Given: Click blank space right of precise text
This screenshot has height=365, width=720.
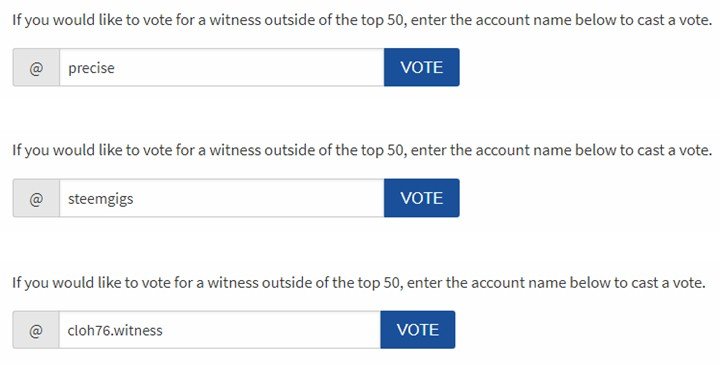Looking at the screenshot, I should pyautogui.click(x=248, y=67).
